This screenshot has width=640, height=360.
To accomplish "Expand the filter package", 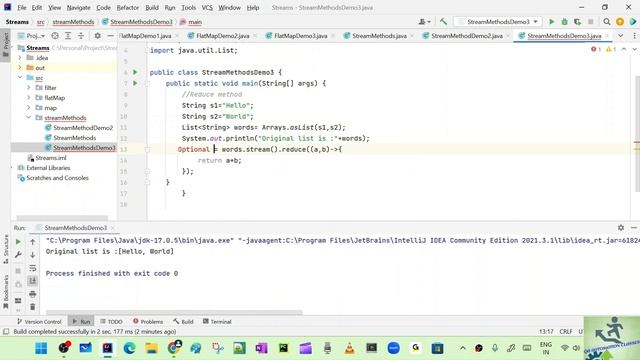I will (29, 87).
